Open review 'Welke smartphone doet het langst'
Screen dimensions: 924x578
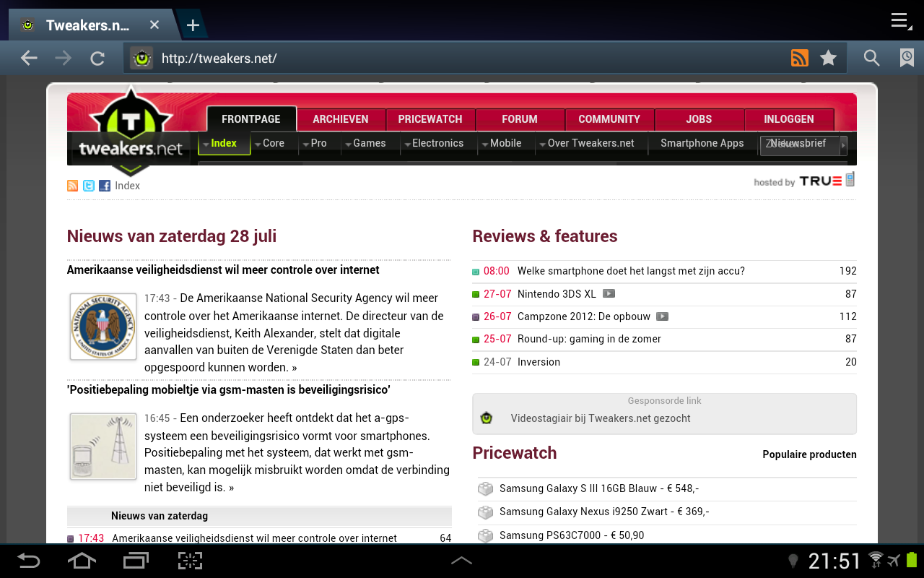tap(631, 271)
